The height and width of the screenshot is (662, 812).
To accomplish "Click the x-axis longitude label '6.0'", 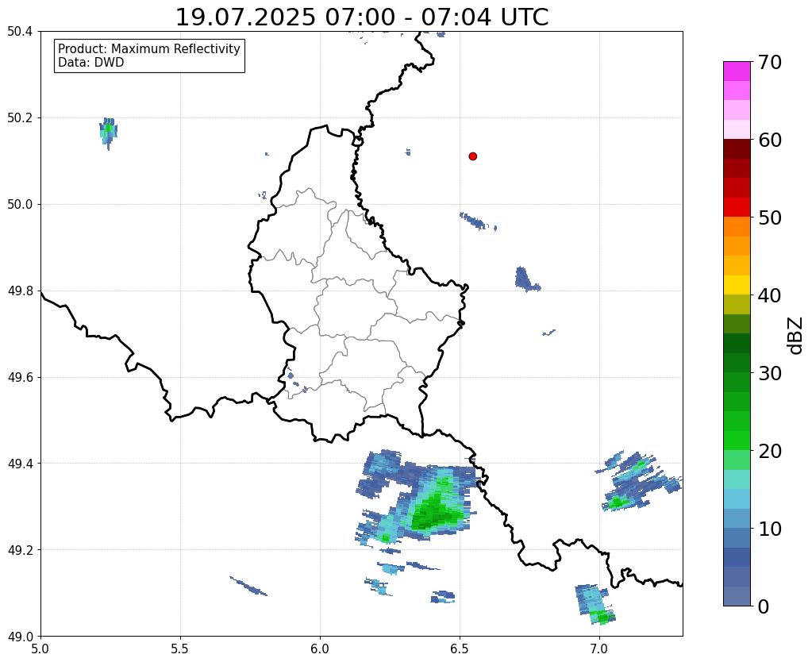I will 320,649.
